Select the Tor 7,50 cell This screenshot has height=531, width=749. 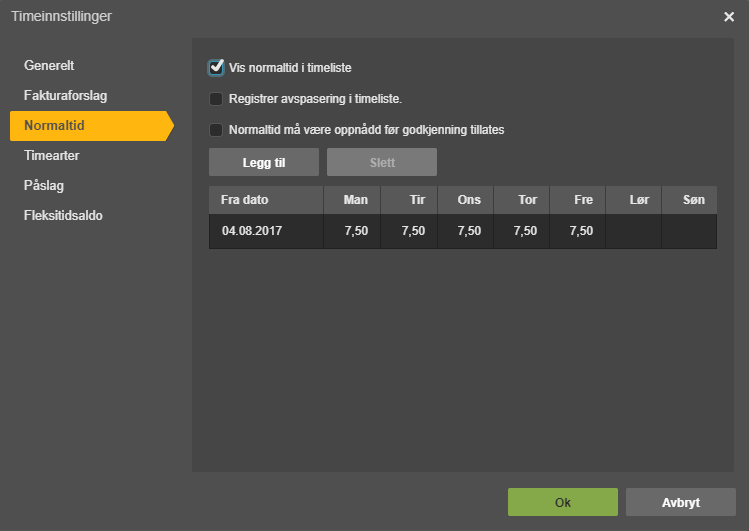(x=522, y=231)
